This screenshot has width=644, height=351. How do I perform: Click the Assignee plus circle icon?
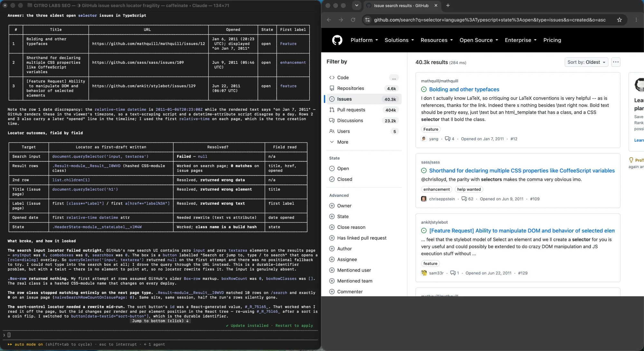[x=332, y=260]
